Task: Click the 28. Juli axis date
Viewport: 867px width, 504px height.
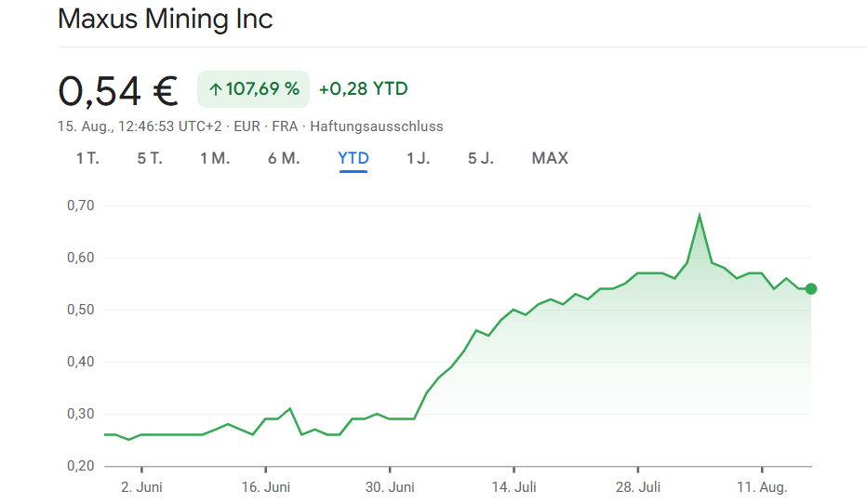Action: click(638, 487)
